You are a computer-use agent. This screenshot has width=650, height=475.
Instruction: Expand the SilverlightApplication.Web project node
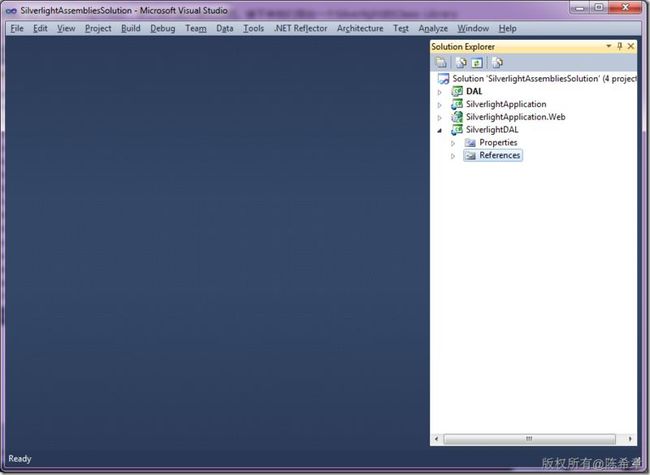[x=440, y=118]
